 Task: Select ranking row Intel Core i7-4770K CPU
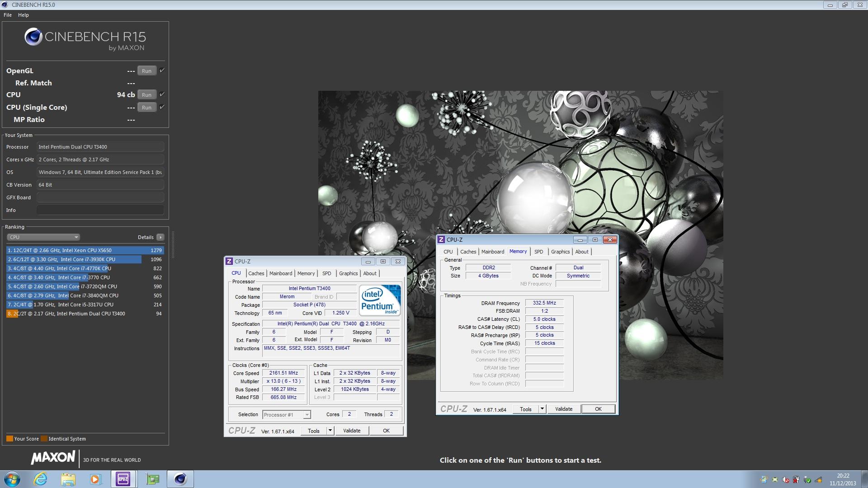(85, 268)
